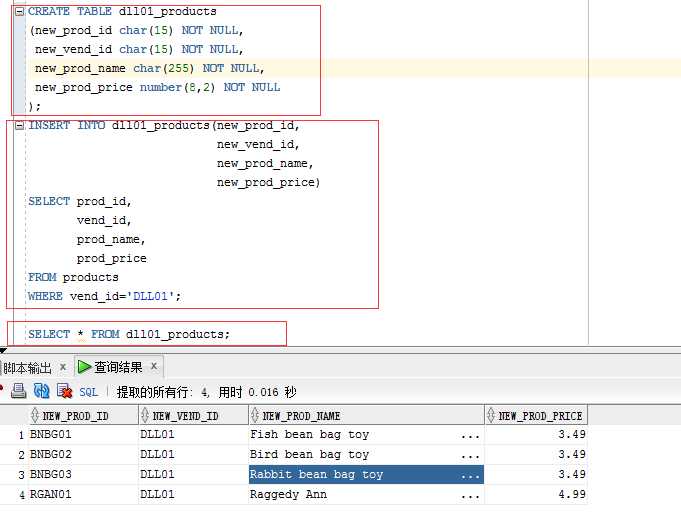The image size is (681, 515).
Task: Click the sort arrows icon on NEW_VEND_ID
Action: click(145, 416)
